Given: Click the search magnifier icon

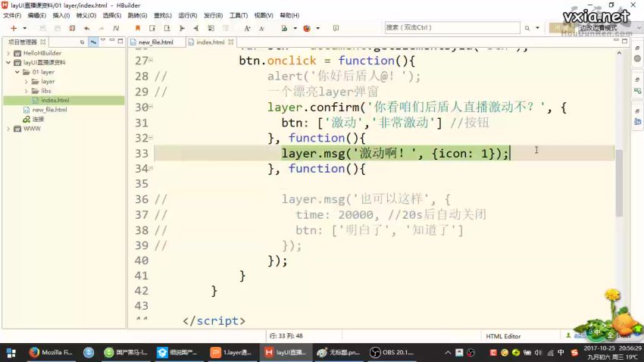Looking at the screenshot, I should click(527, 28).
